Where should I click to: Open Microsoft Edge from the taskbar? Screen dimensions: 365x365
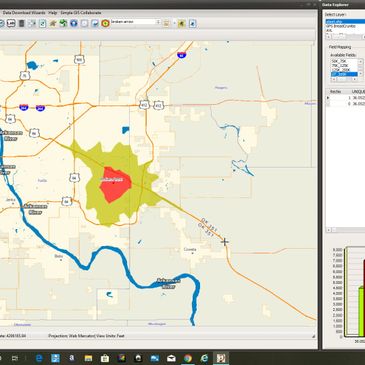pos(39,358)
